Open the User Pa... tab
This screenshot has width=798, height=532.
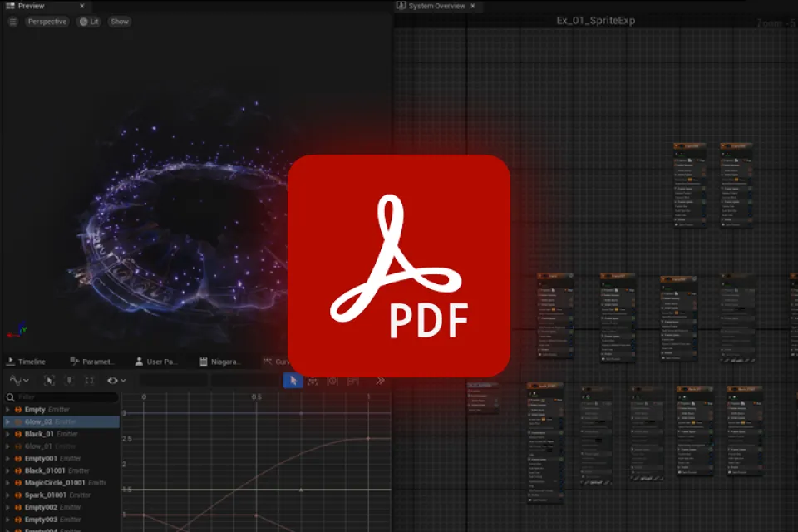click(156, 362)
